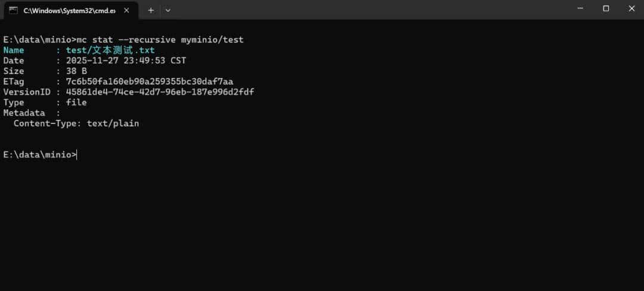Close the terminal window
The image size is (644, 291).
631,8
